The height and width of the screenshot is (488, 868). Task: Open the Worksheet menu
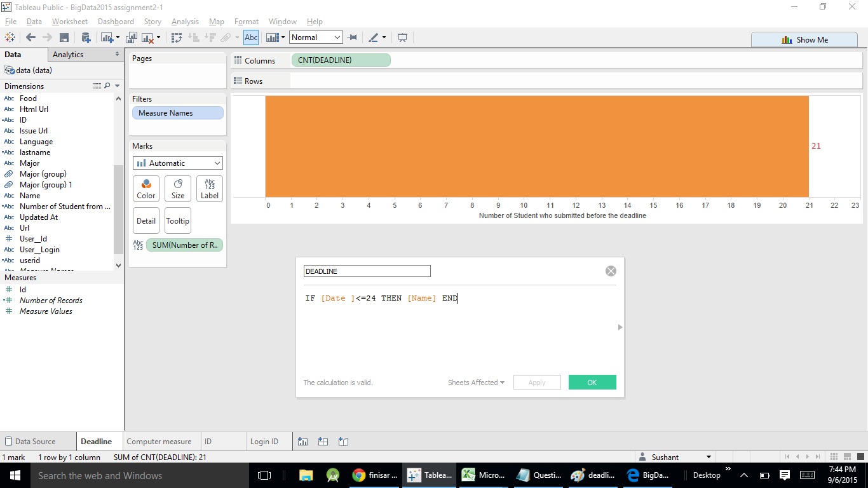70,22
